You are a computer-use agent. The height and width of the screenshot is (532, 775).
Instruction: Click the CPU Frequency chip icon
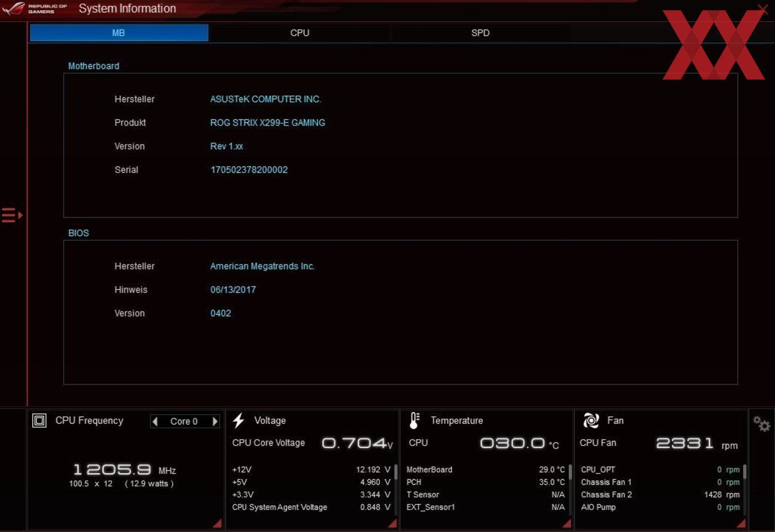point(39,421)
